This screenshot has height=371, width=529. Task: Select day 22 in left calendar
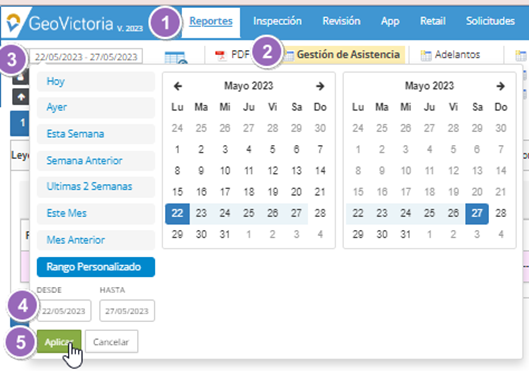177,213
